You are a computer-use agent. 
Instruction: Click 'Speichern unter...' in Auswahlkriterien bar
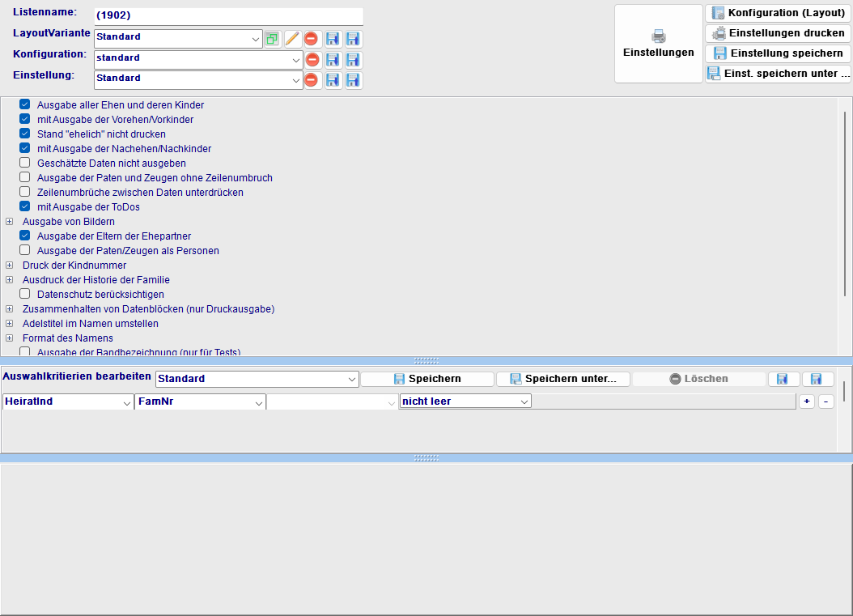[562, 379]
